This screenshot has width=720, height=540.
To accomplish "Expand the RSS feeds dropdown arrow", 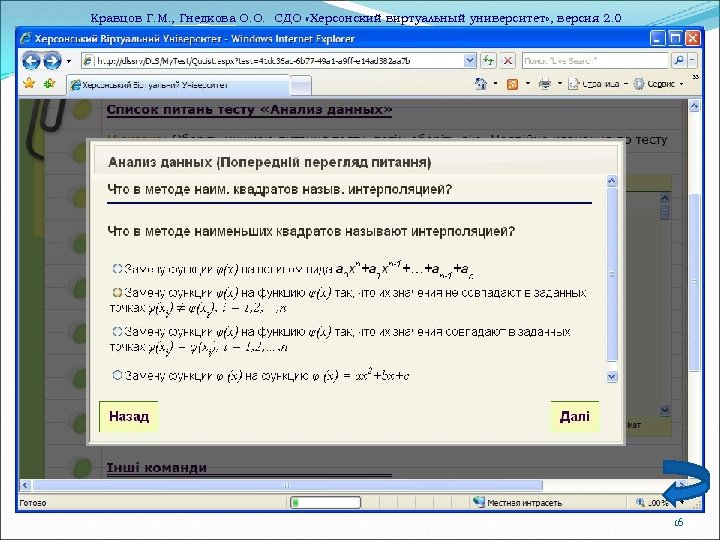I will point(528,84).
